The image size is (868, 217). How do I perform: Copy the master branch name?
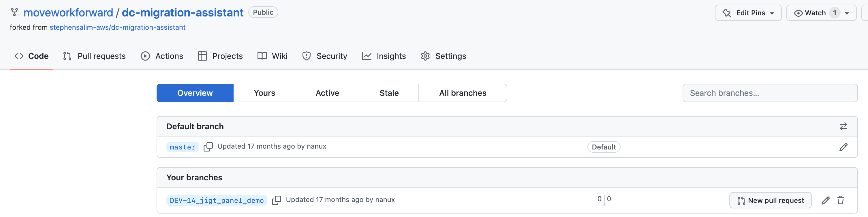(208, 147)
